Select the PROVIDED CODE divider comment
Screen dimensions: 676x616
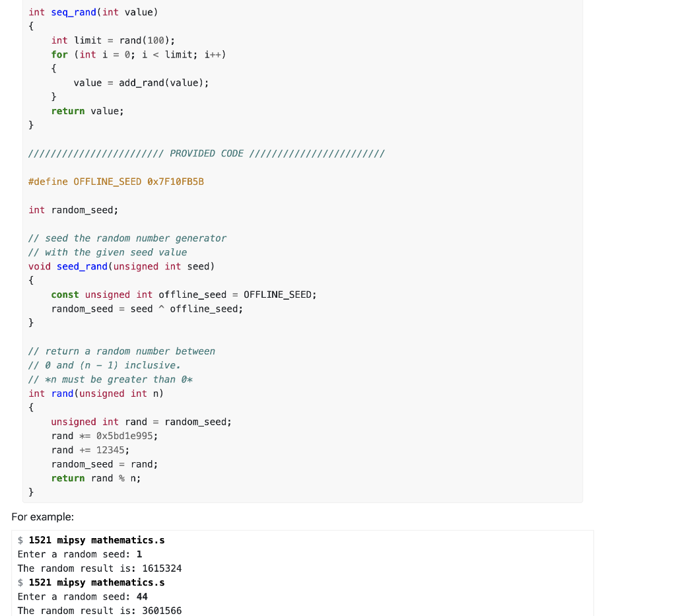click(206, 153)
